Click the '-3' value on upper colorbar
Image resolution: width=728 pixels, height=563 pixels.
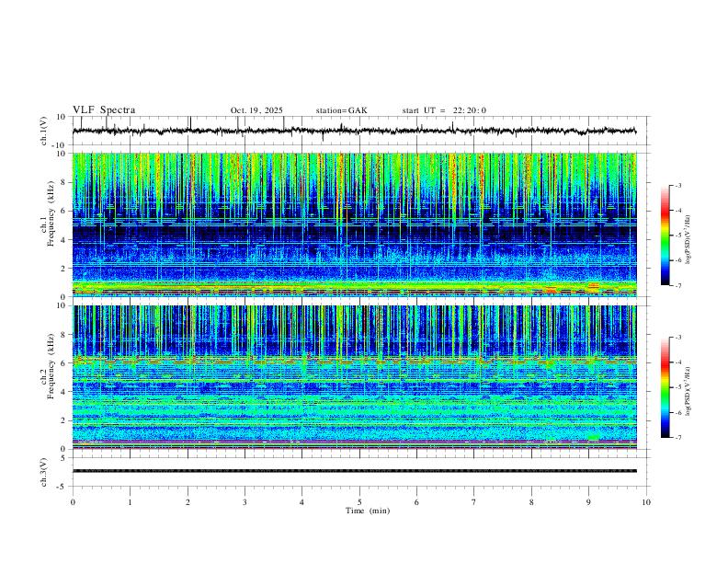tap(678, 185)
